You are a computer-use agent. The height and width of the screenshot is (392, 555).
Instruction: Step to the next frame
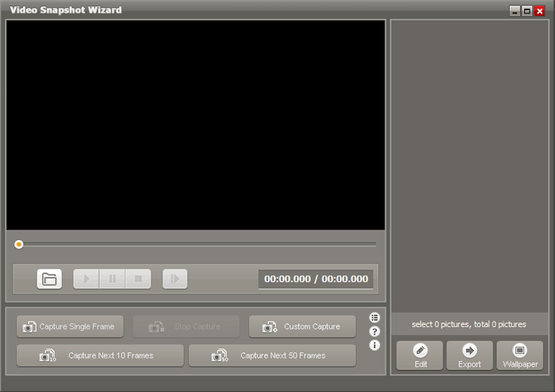click(174, 279)
